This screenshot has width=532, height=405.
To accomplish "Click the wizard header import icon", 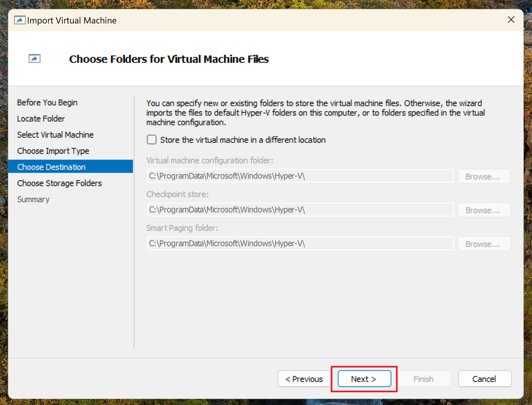I will click(35, 59).
